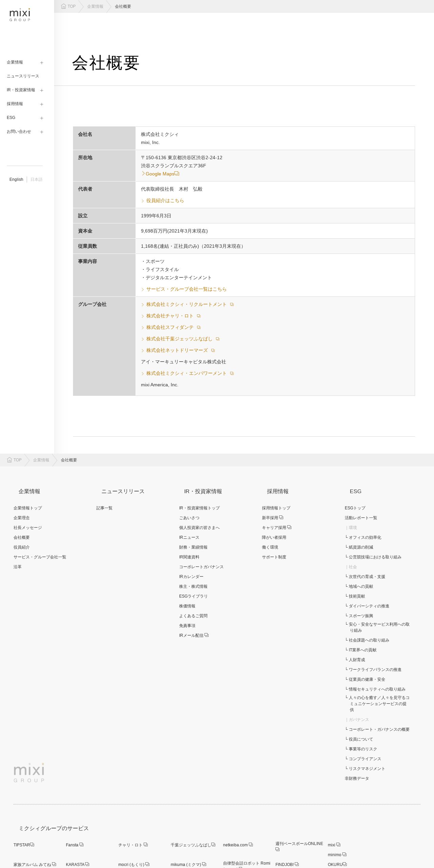Open 企業情報 in sidebar menu

[x=15, y=62]
